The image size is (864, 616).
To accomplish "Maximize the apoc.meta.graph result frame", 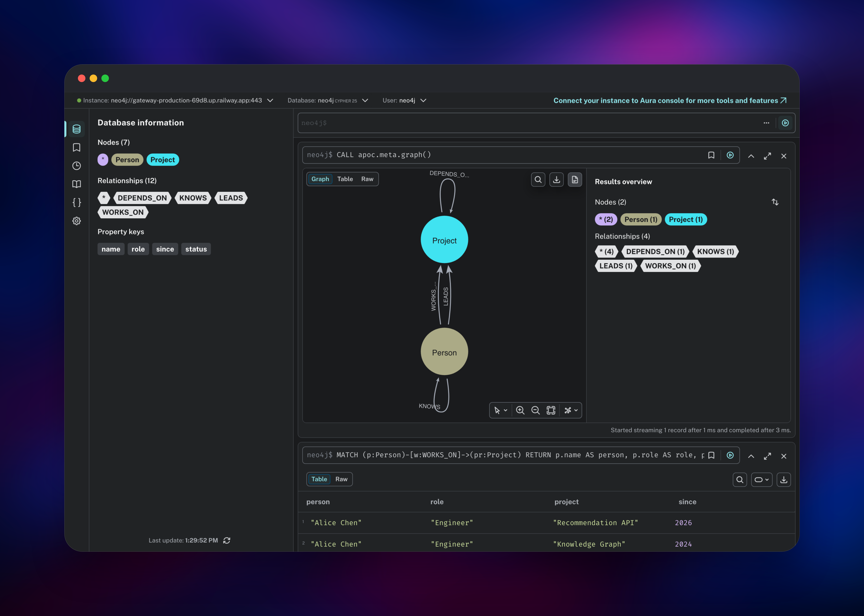I will coord(767,156).
